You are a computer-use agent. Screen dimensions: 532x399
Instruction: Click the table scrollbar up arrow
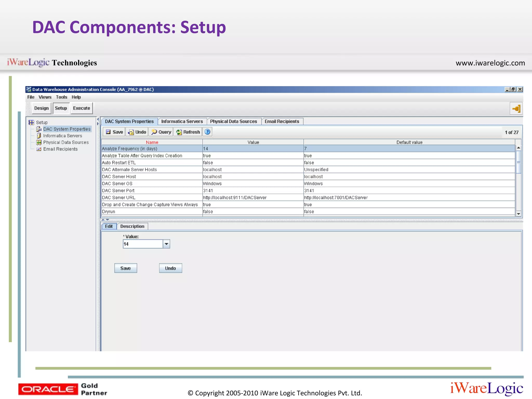pyautogui.click(x=518, y=148)
